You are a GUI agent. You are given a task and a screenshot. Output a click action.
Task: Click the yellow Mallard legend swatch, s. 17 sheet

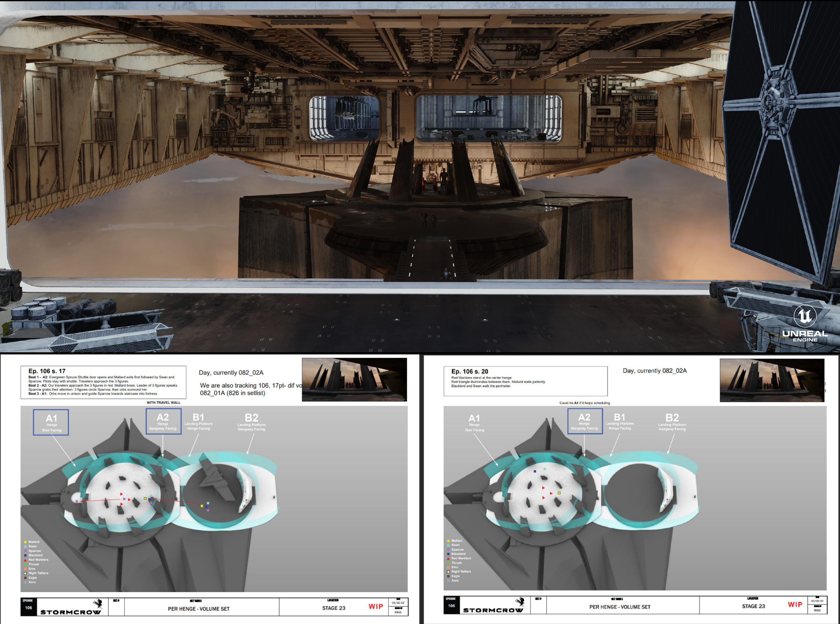[x=25, y=542]
